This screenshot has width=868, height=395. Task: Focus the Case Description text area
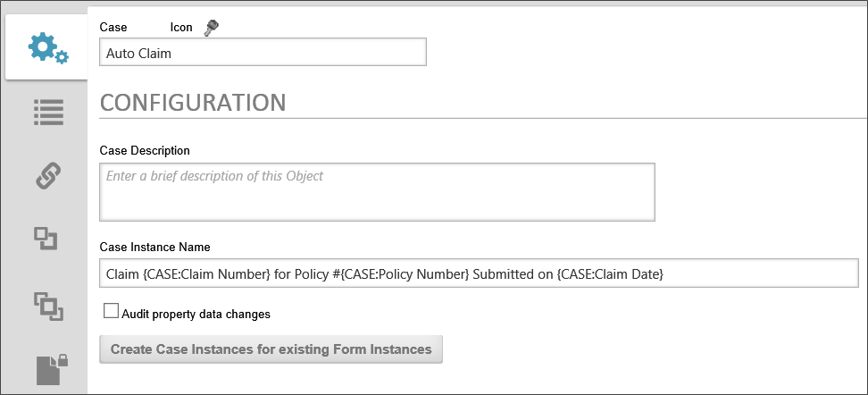(x=377, y=191)
